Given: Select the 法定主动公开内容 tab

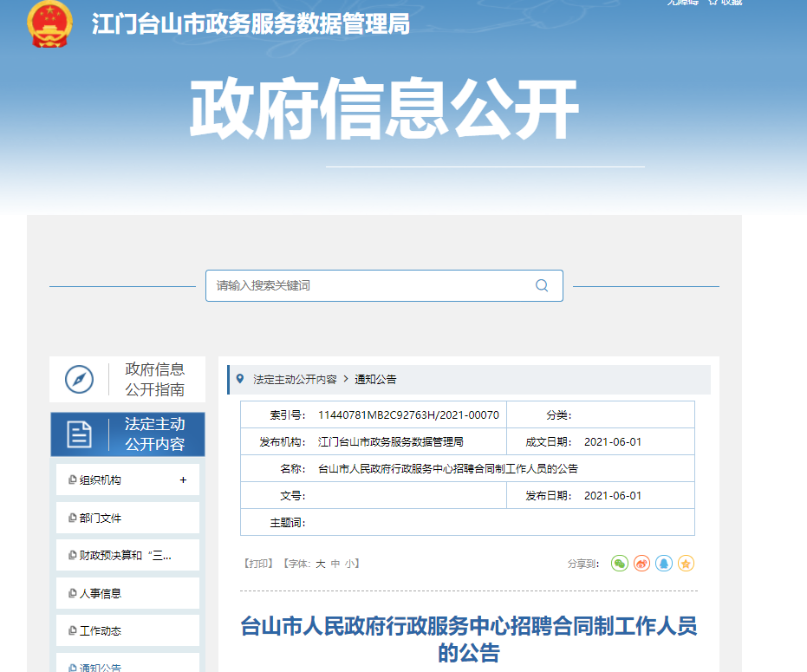Looking at the screenshot, I should (x=127, y=434).
